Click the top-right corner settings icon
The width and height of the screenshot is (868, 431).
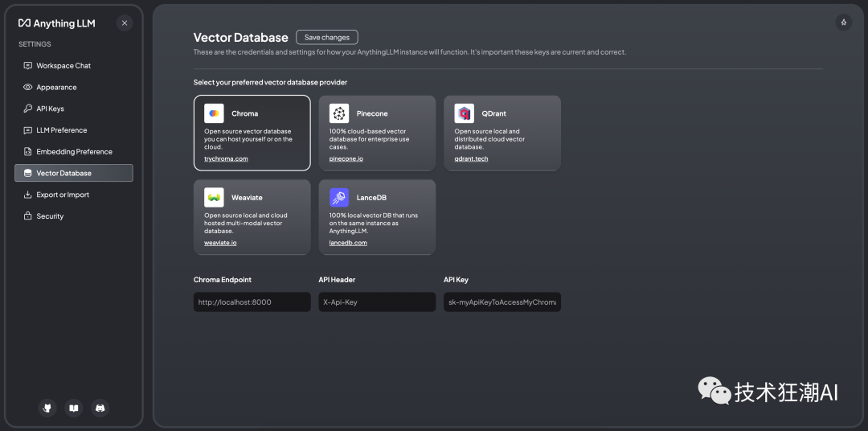pos(843,23)
